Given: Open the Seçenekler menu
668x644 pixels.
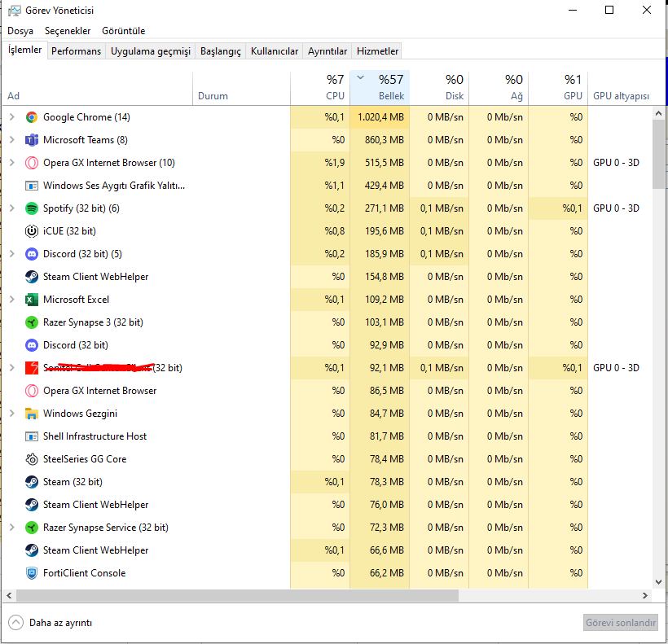Looking at the screenshot, I should pyautogui.click(x=68, y=31).
